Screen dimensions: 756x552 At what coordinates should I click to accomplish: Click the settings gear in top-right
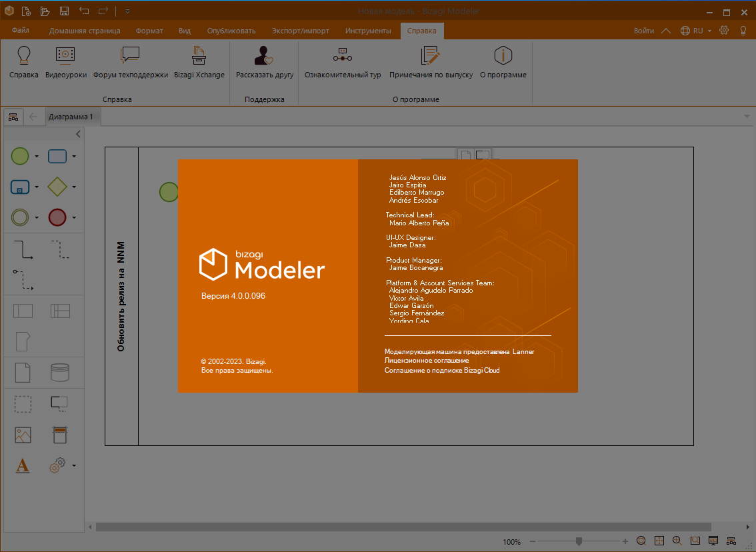[724, 31]
